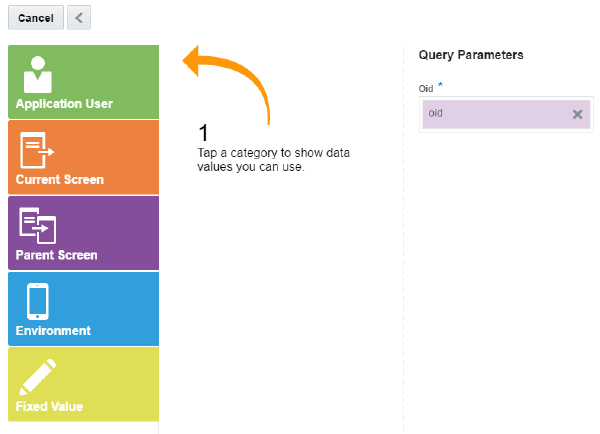Click the 'Tap a category' instruction text
Screen dimensions: 600x434
tap(273, 160)
